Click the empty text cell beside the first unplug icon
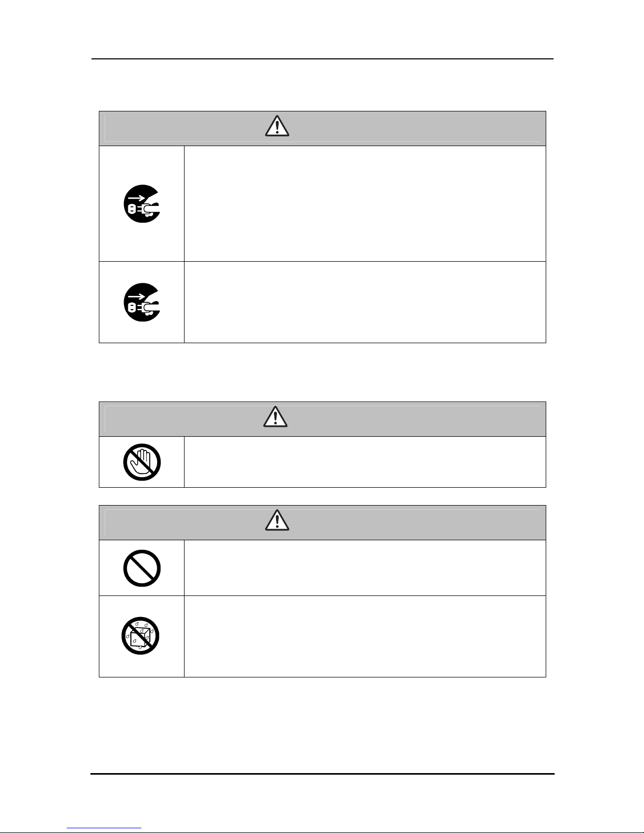Screen dimensions: 644x833 [365, 203]
